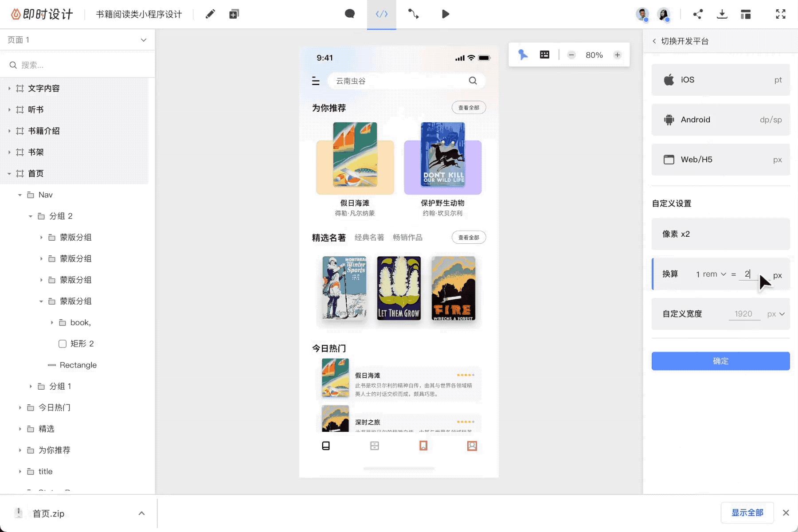This screenshot has width=798, height=532.
Task: Select the pin annotation tool
Action: [523, 55]
